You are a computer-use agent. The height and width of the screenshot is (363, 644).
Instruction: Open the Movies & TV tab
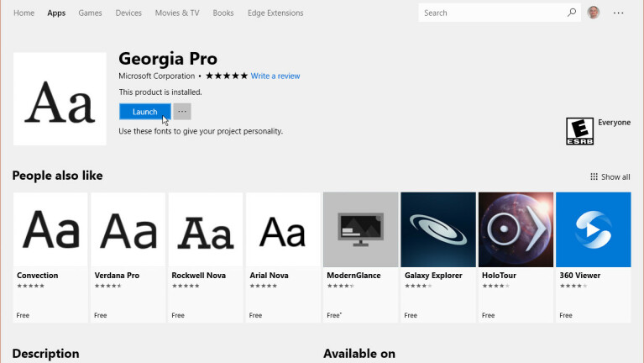click(x=177, y=13)
